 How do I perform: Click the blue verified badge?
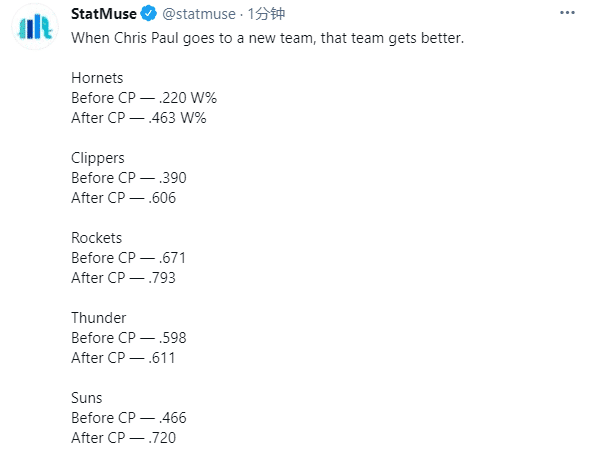coord(149,14)
